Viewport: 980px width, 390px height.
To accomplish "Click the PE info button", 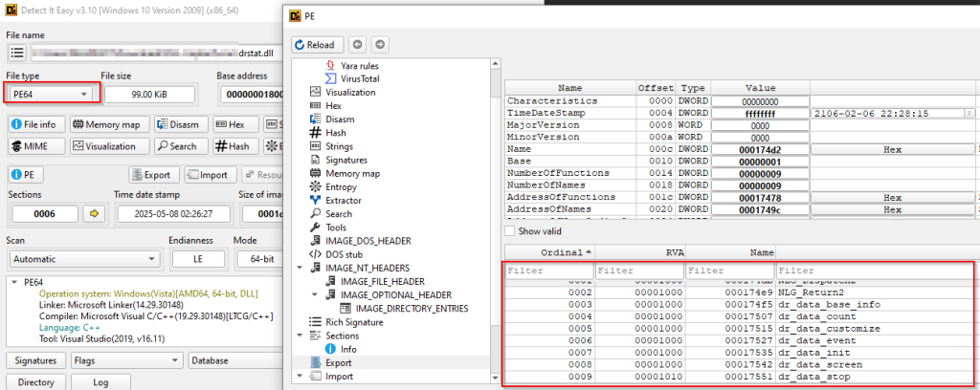I will (25, 175).
